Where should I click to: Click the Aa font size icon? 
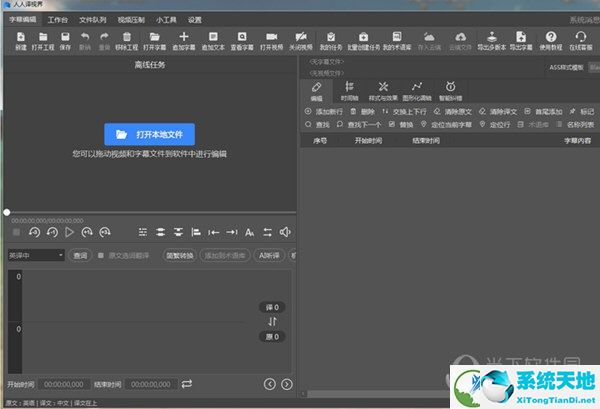pyautogui.click(x=249, y=232)
